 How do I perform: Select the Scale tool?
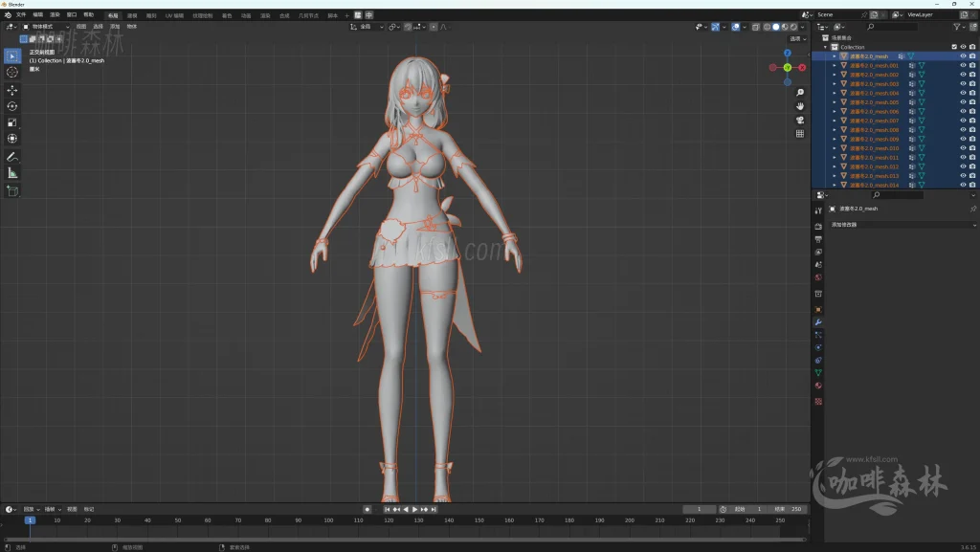coord(11,122)
